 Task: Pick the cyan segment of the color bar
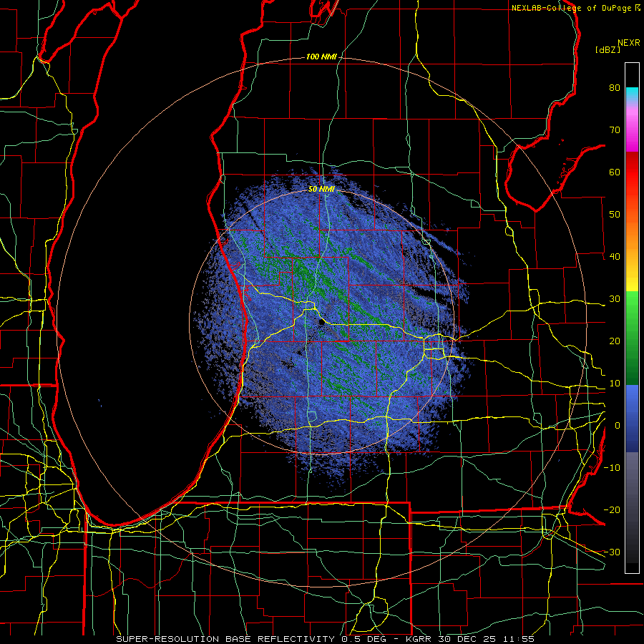click(632, 94)
